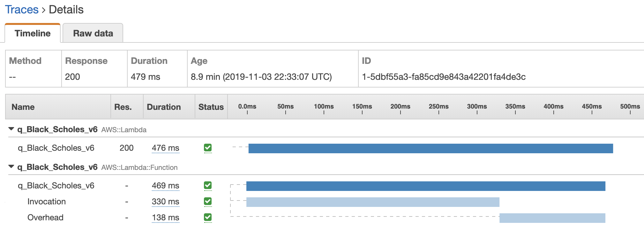Click the light blue Invocation timeline bar

[x=373, y=202]
